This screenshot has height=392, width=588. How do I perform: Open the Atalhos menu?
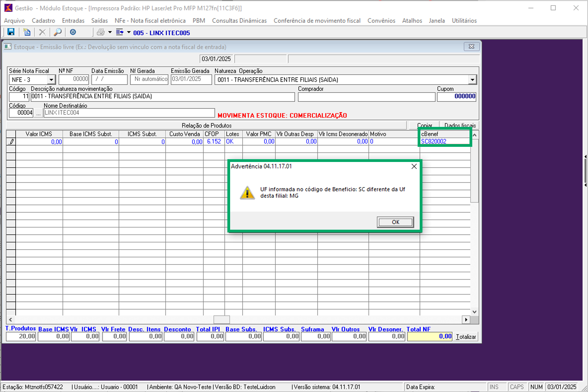(412, 21)
